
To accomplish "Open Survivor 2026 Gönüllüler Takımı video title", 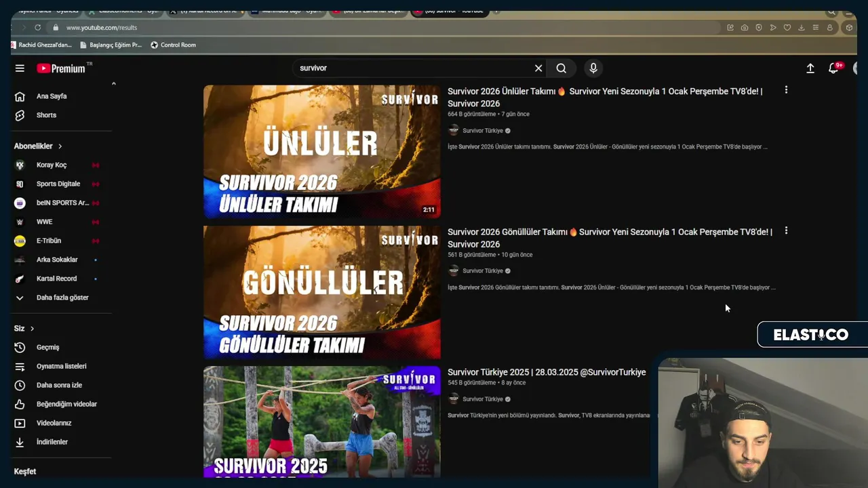I will click(610, 238).
